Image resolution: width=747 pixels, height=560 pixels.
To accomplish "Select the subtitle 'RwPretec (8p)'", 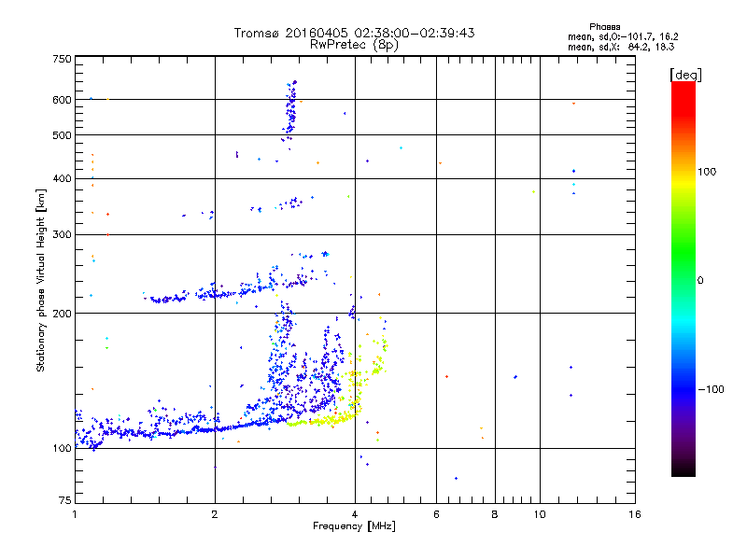I will [354, 45].
